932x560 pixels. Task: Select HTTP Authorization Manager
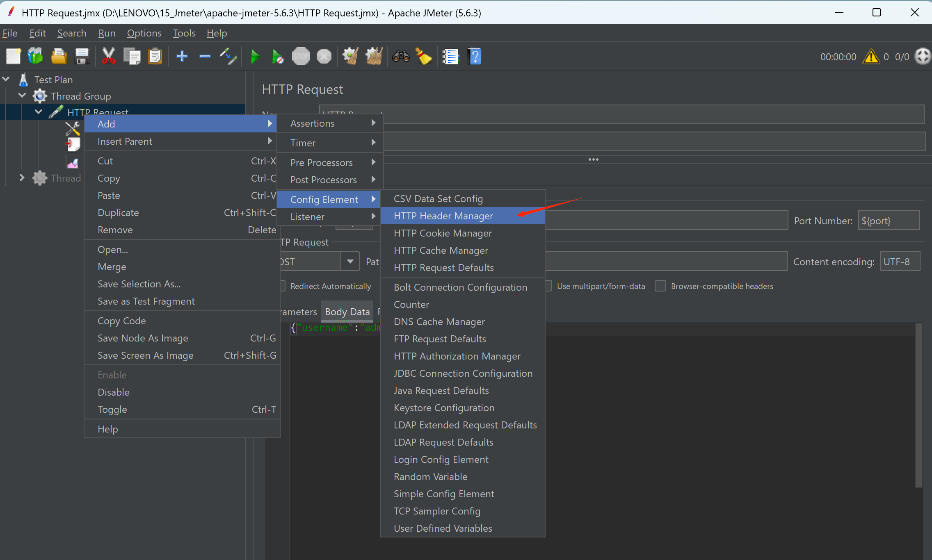tap(463, 356)
